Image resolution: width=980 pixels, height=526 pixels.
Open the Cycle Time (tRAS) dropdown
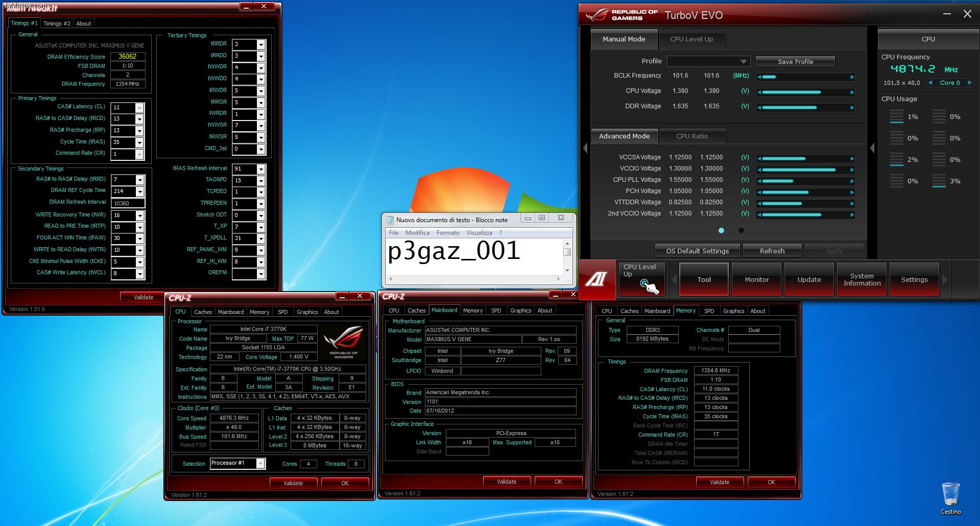(x=139, y=142)
